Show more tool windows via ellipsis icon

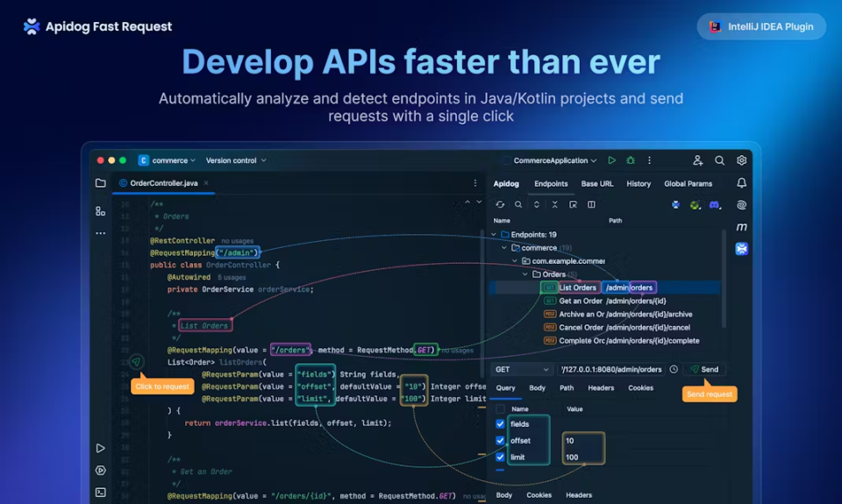100,233
